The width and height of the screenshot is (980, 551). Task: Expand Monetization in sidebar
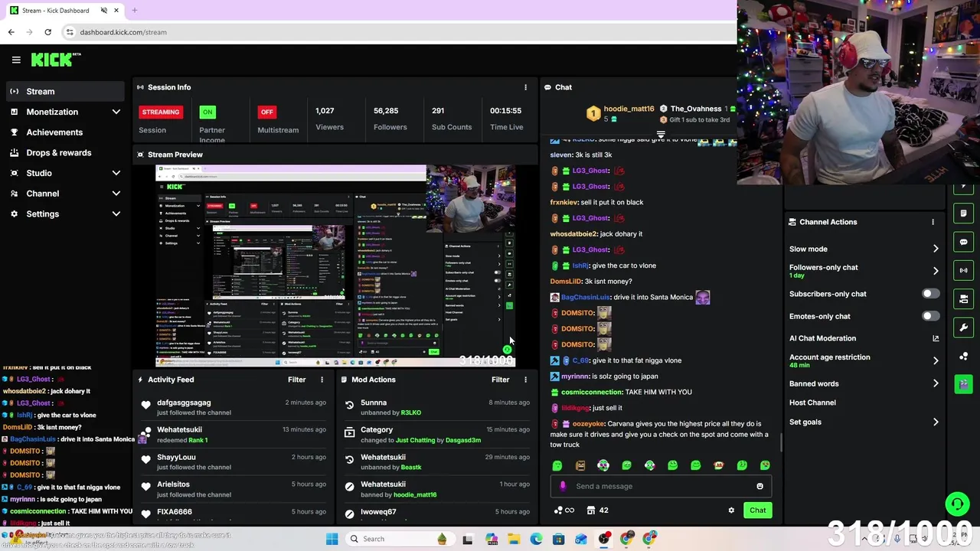coord(116,112)
